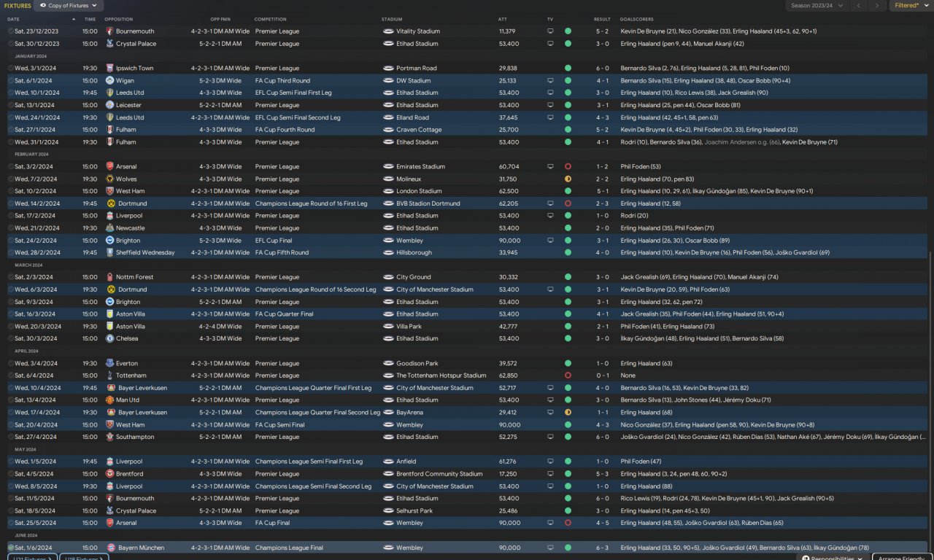Click the stadium icon beside Goodison Park
The width and height of the screenshot is (934, 560).
(x=388, y=364)
